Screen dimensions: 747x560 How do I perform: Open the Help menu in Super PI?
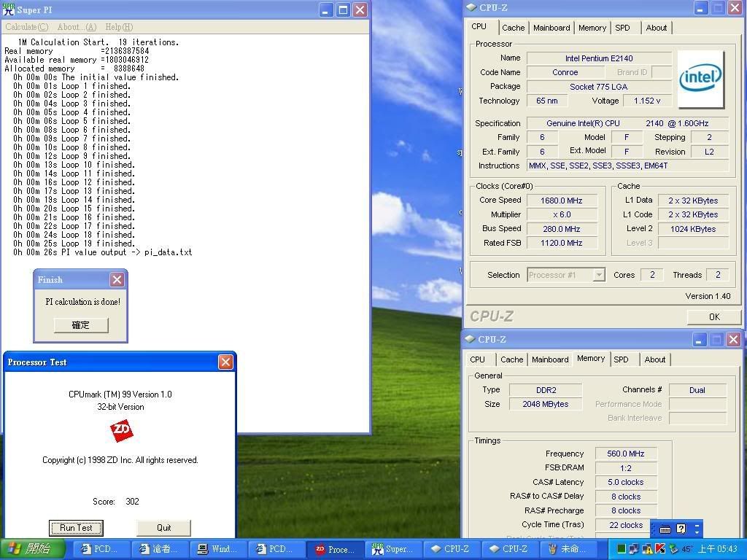[x=119, y=27]
